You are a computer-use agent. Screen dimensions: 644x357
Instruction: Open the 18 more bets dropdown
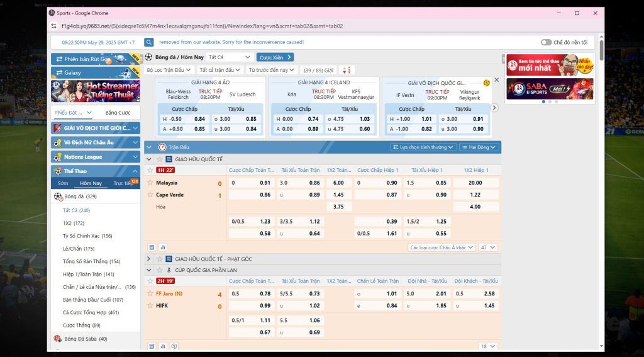(x=488, y=346)
